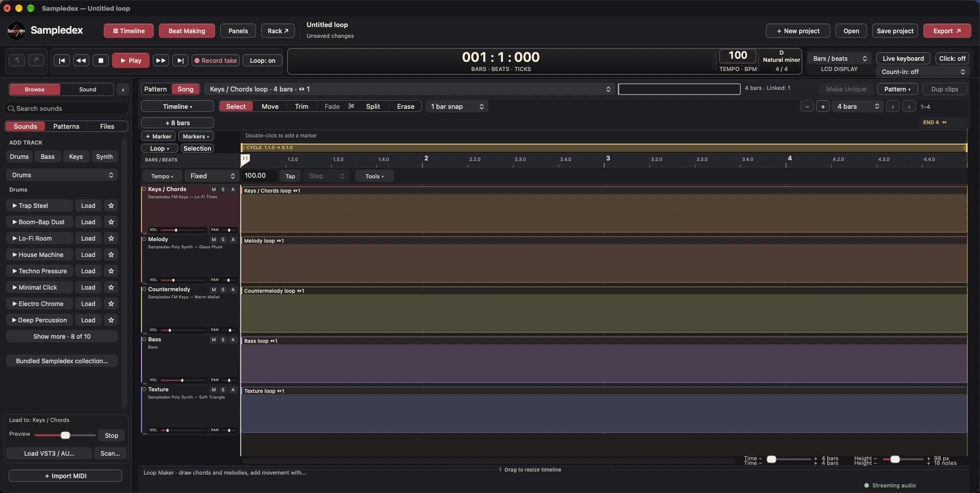
Task: Click the skip-to-end transport icon
Action: point(180,60)
